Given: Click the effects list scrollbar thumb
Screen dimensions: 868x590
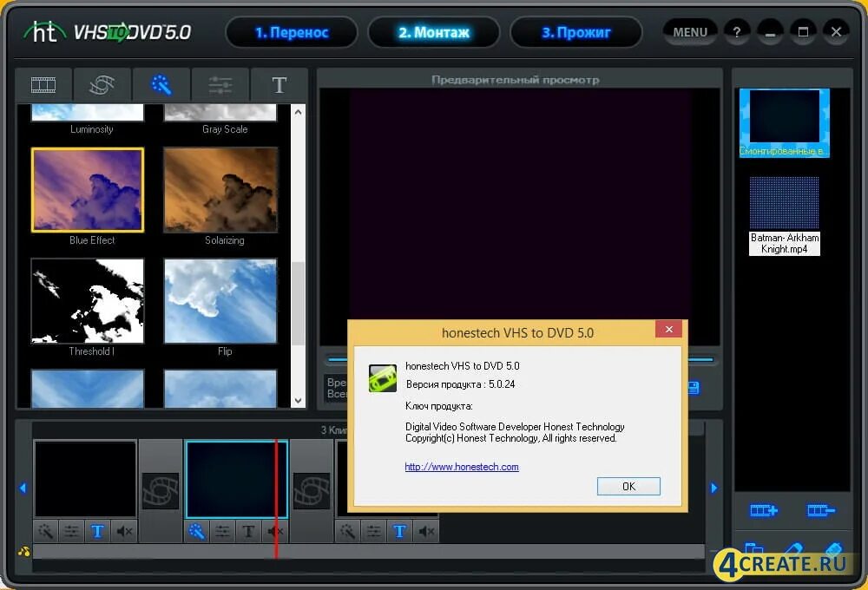Looking at the screenshot, I should [x=298, y=304].
